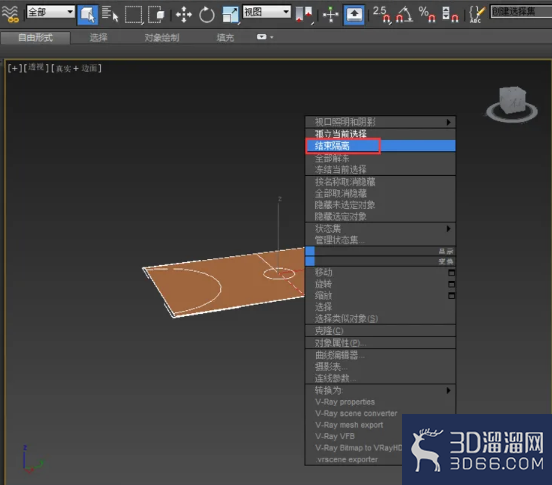Select the Move tool in toolbar
This screenshot has height=485, width=552.
[184, 15]
